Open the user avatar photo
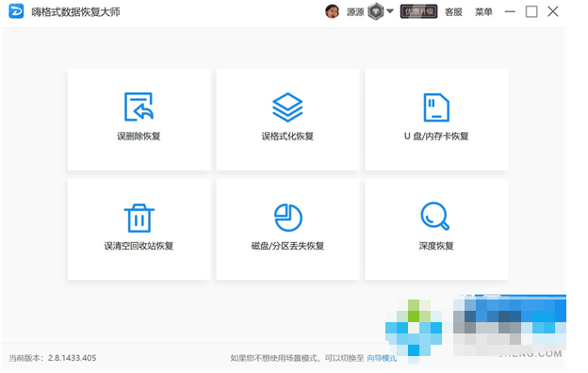 pyautogui.click(x=333, y=11)
